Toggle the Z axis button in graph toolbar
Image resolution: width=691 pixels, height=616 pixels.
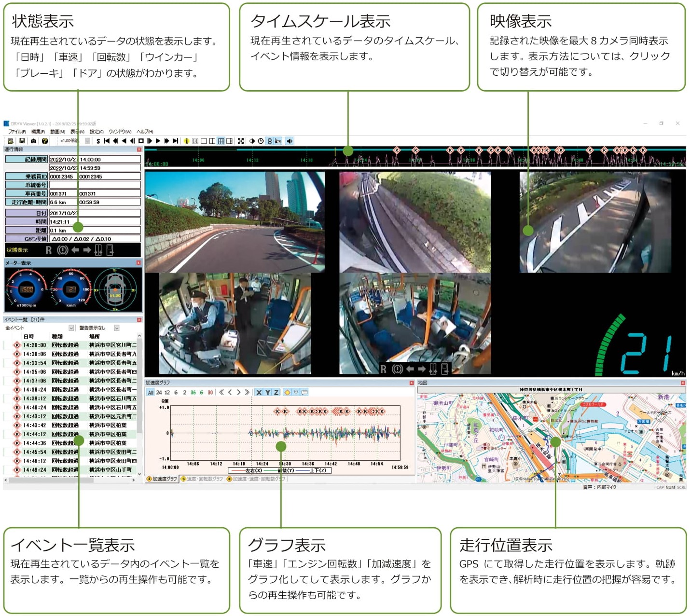click(x=276, y=393)
